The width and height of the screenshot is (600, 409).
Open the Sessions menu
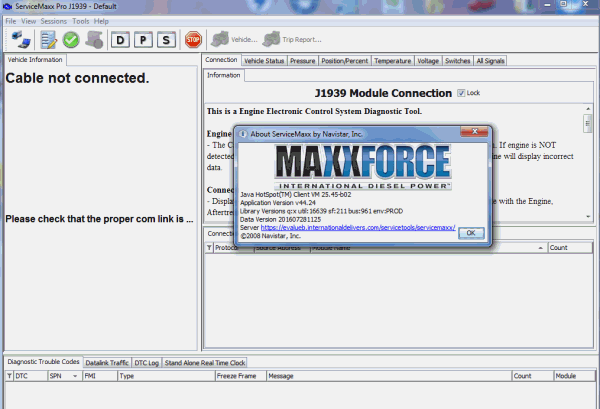pyautogui.click(x=53, y=21)
